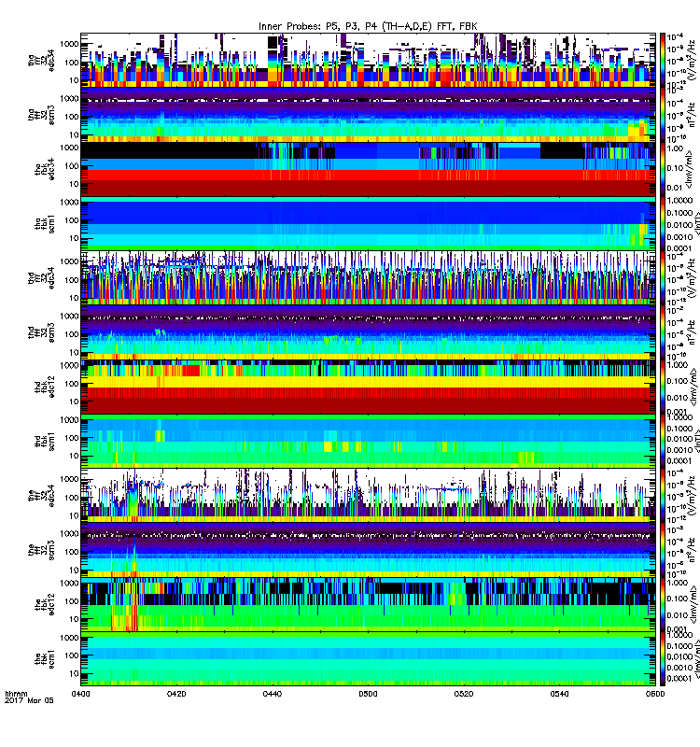The width and height of the screenshot is (700, 747).
Task: Open the thd fbk scm1 spectrogram panel
Action: pos(368,442)
